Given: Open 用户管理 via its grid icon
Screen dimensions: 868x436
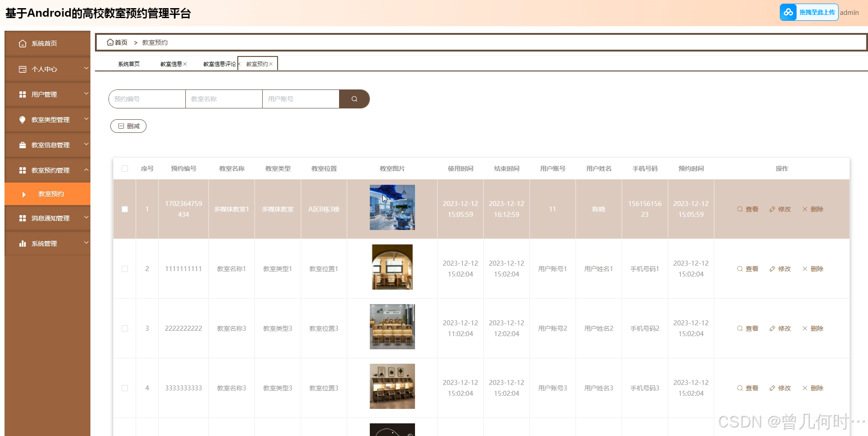Looking at the screenshot, I should coord(23,94).
